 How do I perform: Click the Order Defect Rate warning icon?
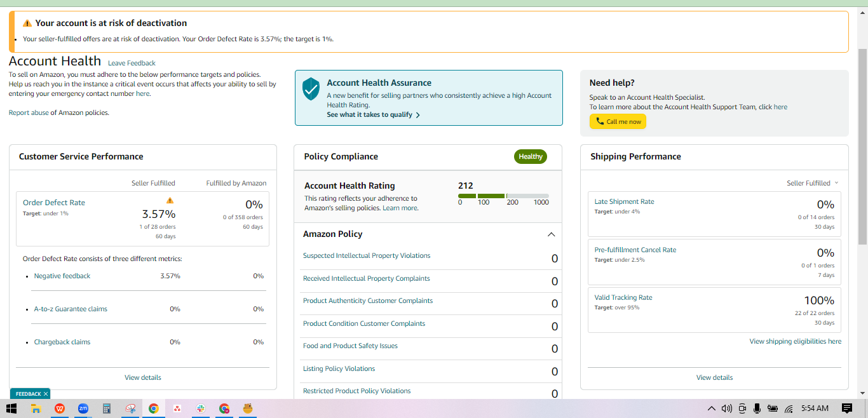tap(170, 200)
